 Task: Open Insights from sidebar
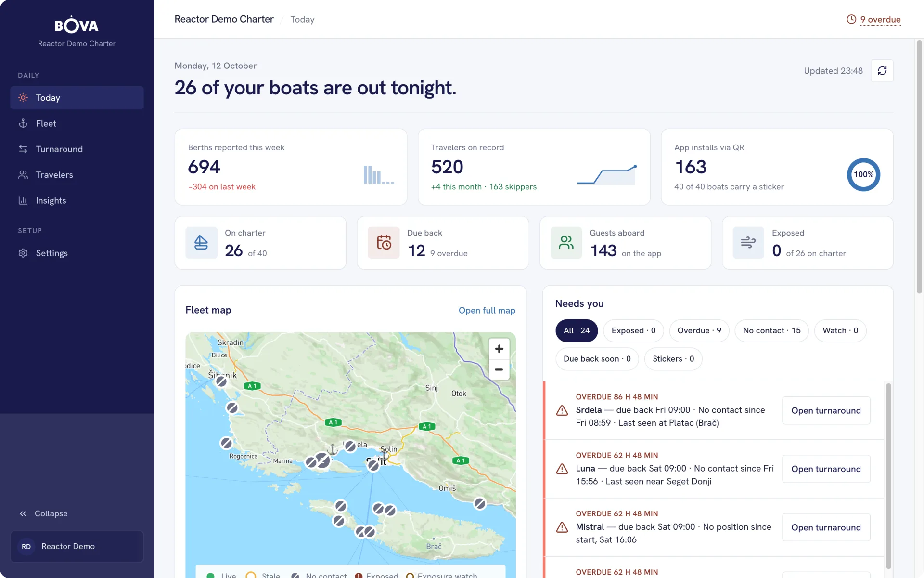click(x=77, y=200)
